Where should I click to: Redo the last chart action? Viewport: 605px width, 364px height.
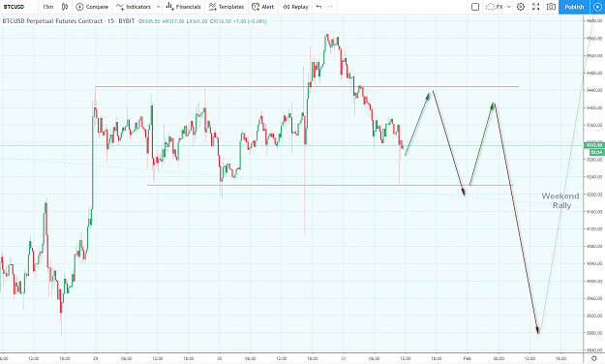330,7
